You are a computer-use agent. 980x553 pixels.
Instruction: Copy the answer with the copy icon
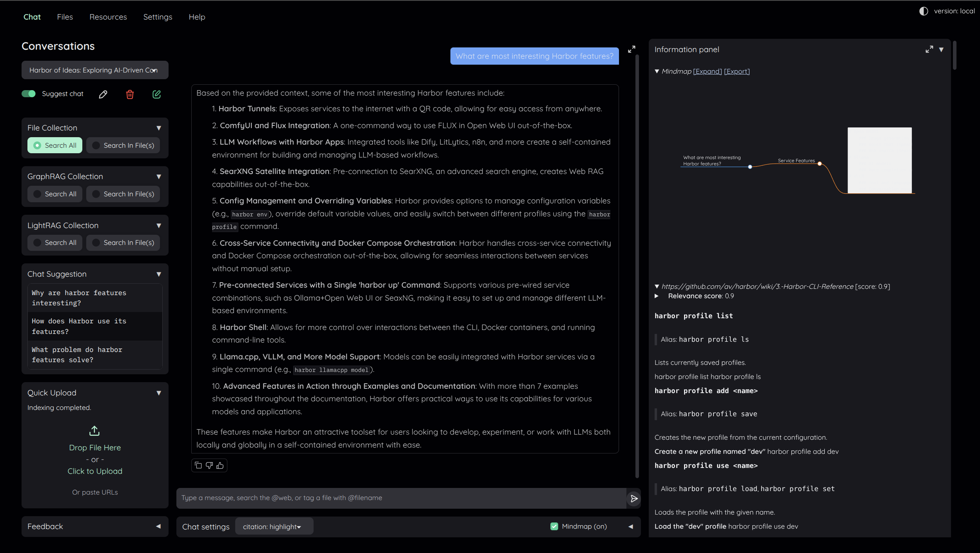pyautogui.click(x=198, y=465)
